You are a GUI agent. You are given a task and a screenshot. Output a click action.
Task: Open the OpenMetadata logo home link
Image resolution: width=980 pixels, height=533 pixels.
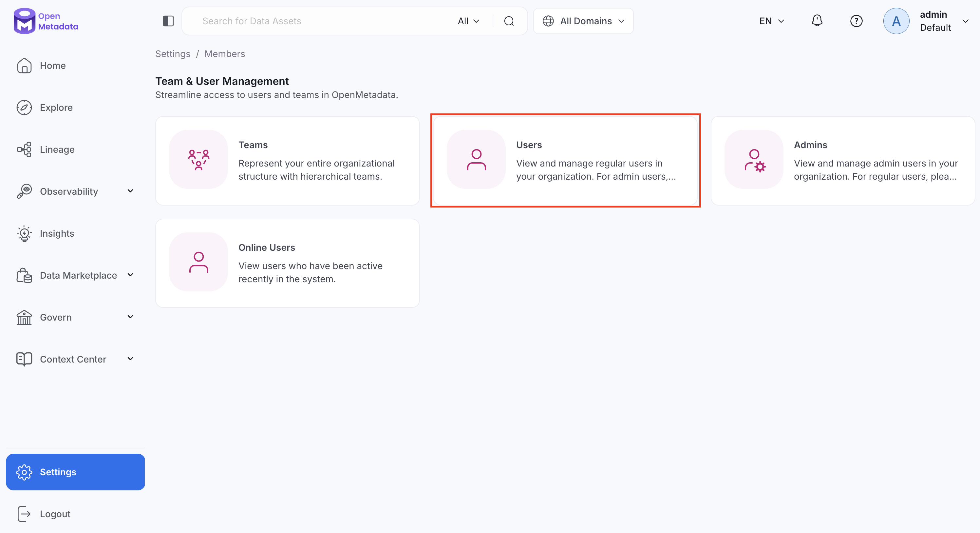tap(46, 21)
